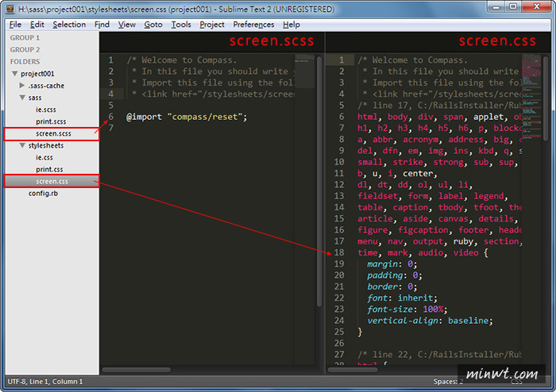This screenshot has height=392, width=556.
Task: Open the Preferences menu
Action: [x=253, y=25]
